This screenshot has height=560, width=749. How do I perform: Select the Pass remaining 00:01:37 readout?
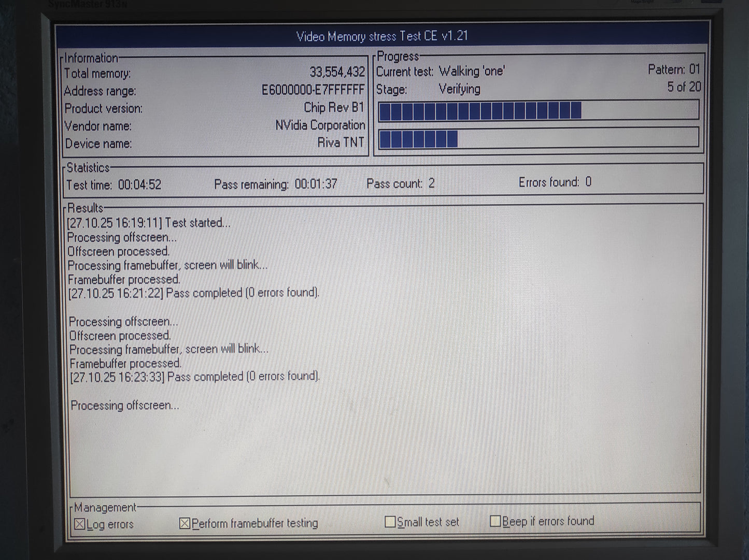275,184
